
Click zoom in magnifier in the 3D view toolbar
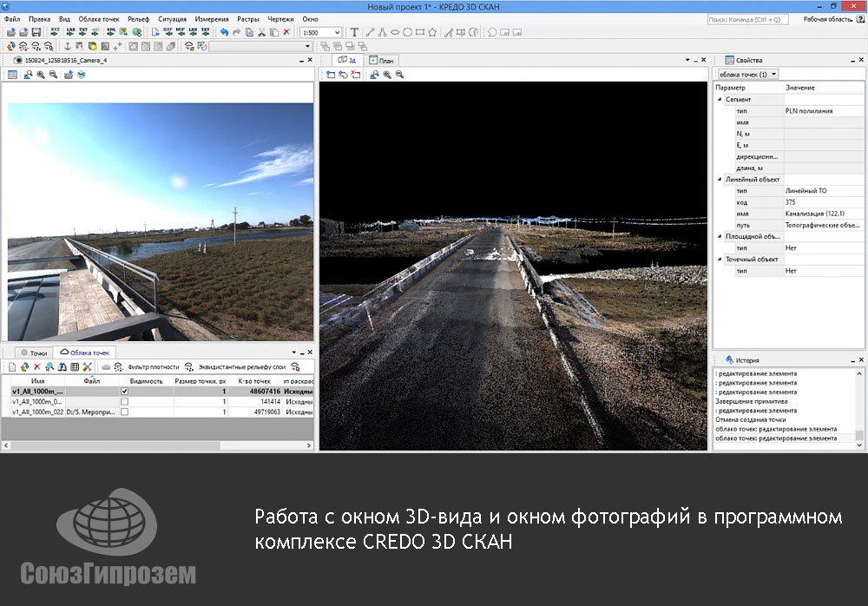coord(387,75)
